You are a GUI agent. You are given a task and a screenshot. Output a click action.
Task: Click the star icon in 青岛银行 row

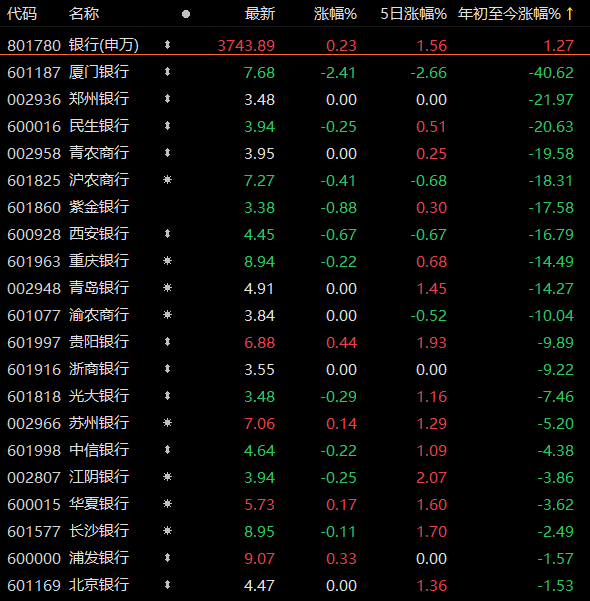pos(168,288)
